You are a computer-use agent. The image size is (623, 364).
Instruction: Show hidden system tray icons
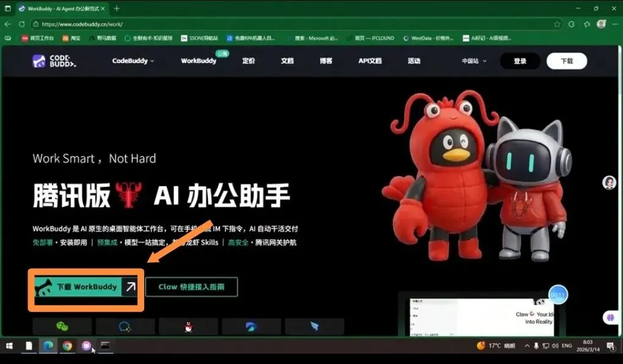coord(527,346)
